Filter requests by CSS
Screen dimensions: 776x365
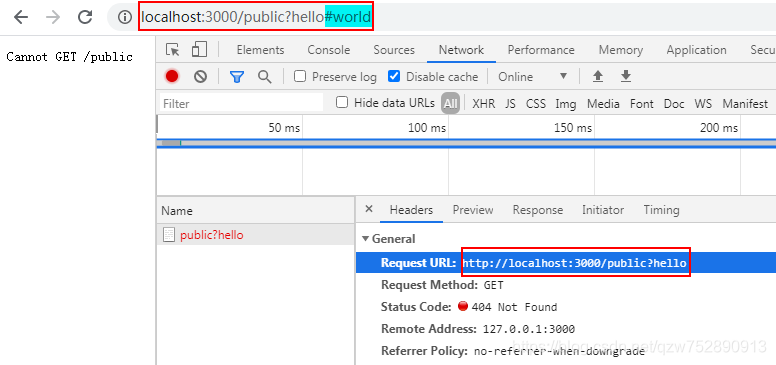pos(535,104)
